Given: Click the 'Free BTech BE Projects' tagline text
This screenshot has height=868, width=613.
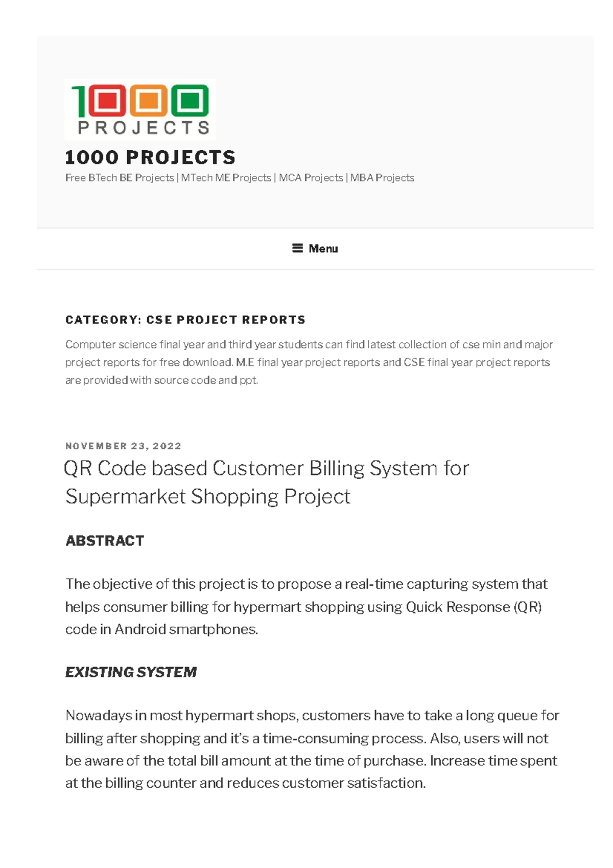Looking at the screenshot, I should (x=120, y=178).
